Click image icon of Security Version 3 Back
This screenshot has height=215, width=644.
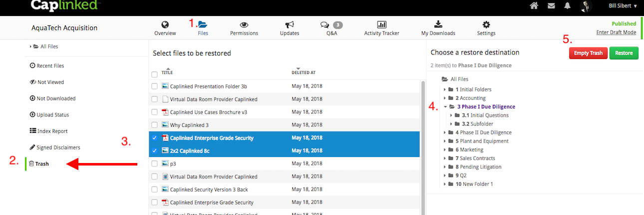(x=165, y=189)
